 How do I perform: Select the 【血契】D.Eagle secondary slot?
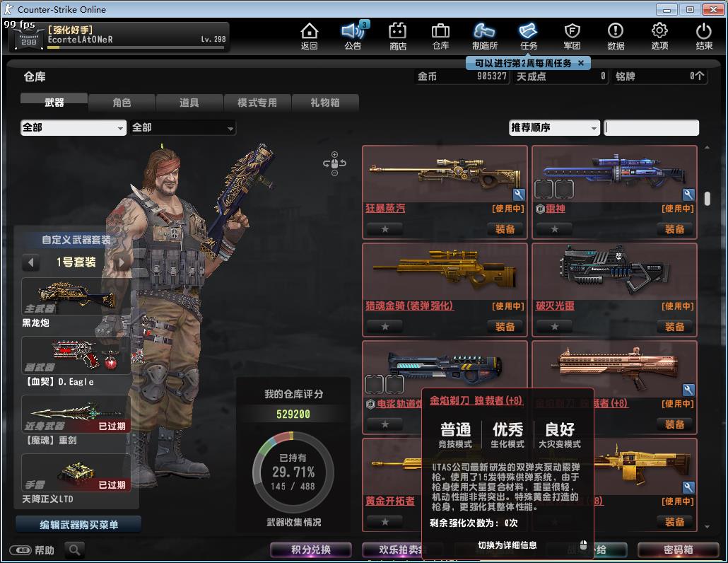[x=76, y=355]
